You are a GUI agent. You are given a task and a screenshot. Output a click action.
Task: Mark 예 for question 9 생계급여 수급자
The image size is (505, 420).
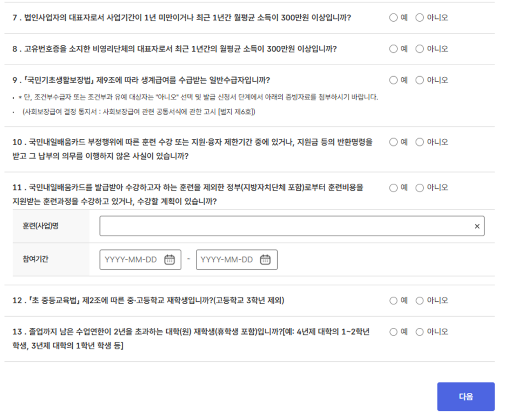[393, 80]
